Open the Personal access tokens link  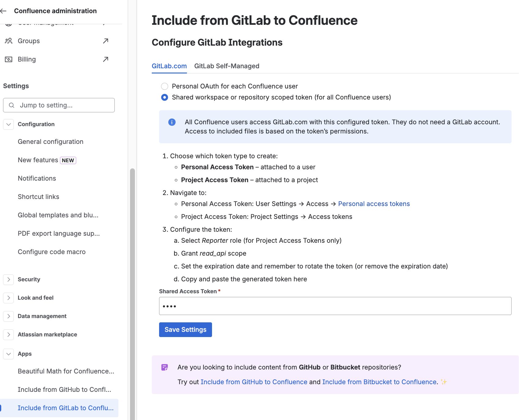(374, 204)
